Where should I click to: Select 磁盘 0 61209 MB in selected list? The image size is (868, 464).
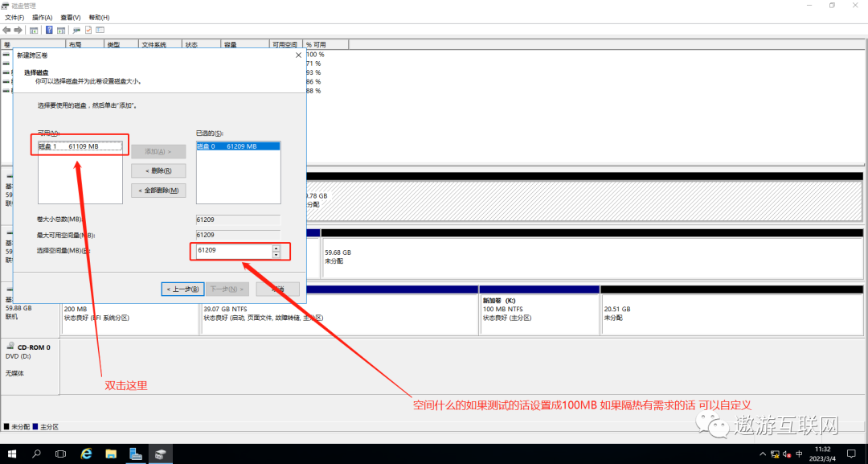[x=238, y=146]
